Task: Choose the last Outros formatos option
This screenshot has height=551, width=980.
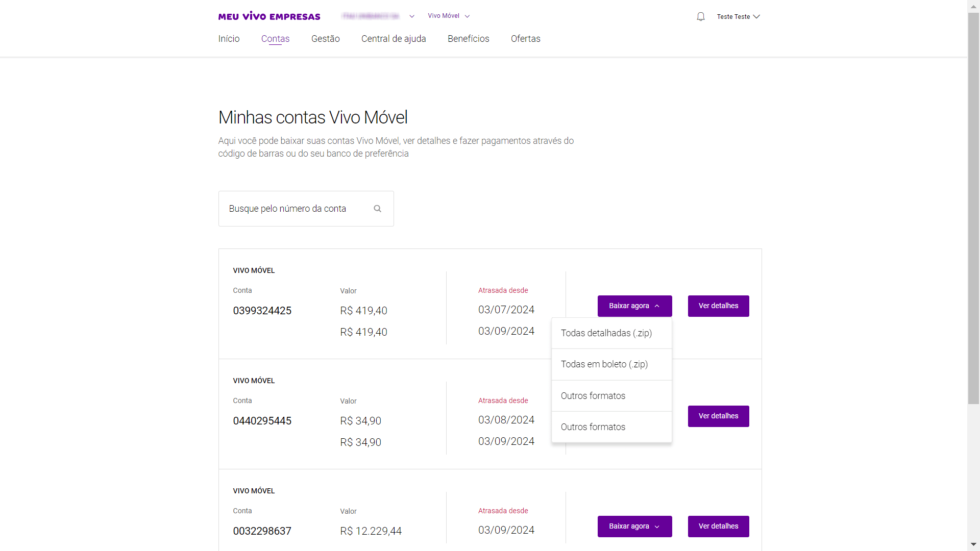Action: pos(611,427)
